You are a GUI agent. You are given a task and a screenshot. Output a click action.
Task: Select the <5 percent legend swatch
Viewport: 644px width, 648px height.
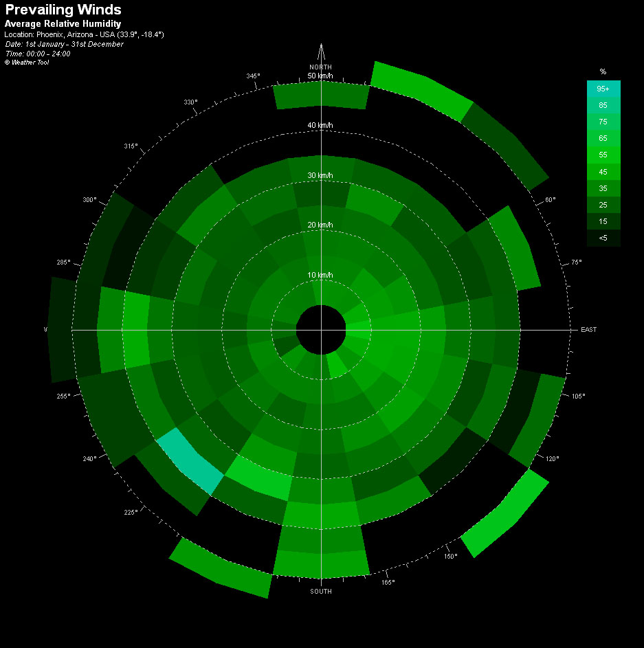(x=603, y=237)
